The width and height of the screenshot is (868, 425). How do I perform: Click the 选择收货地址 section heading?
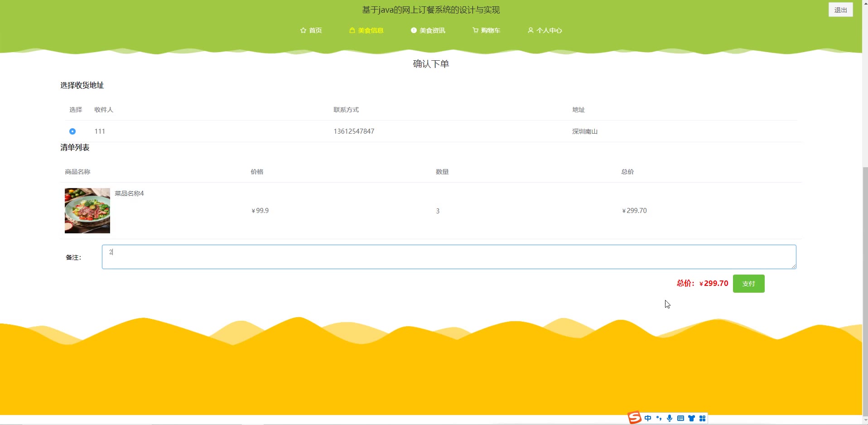point(82,85)
